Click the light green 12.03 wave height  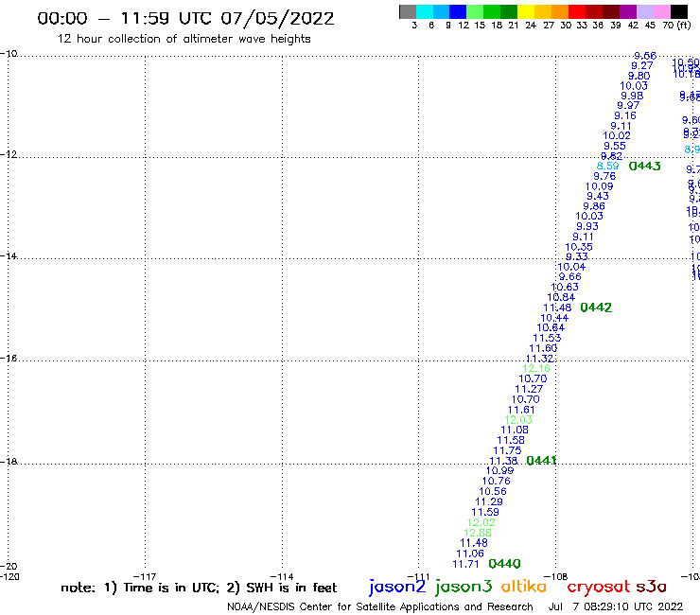(x=518, y=420)
